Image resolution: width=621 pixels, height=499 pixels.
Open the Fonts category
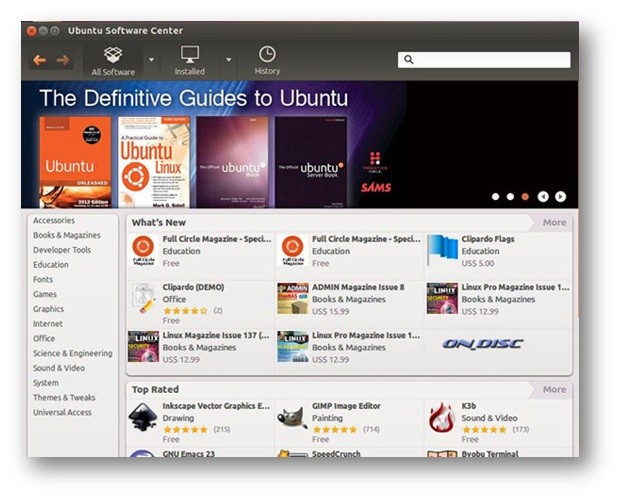[x=43, y=280]
